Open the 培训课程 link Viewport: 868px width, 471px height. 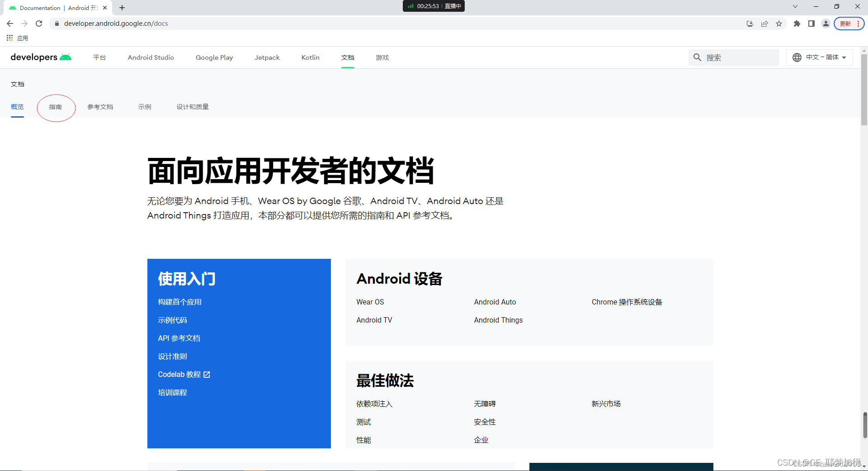point(172,392)
